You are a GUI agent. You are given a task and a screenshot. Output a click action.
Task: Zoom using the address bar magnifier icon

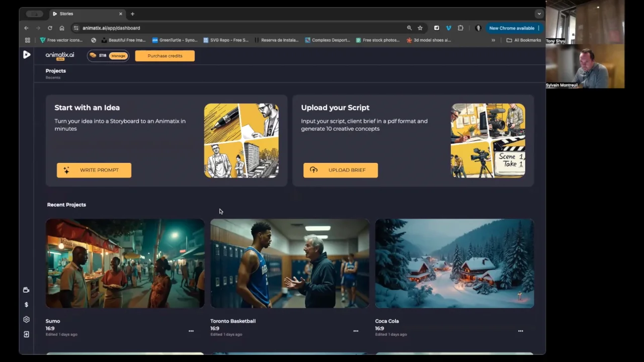pos(409,28)
